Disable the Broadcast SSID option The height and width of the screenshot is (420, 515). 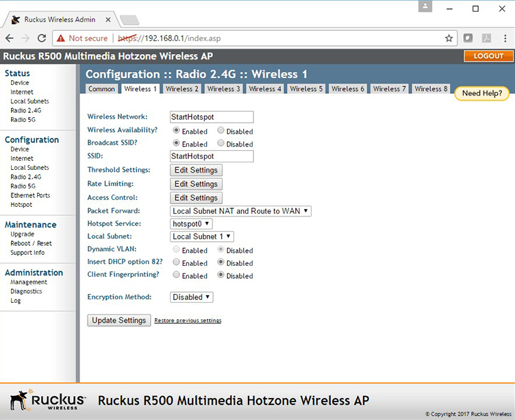click(221, 143)
